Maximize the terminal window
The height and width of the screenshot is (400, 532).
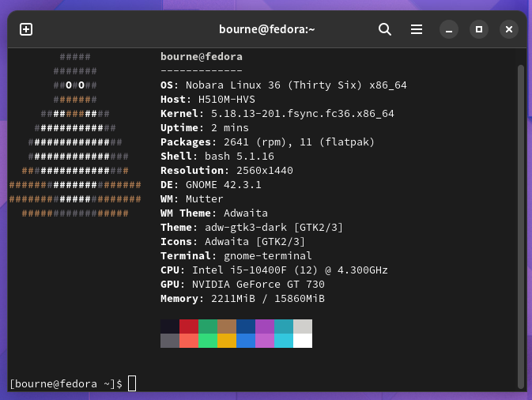click(479, 29)
